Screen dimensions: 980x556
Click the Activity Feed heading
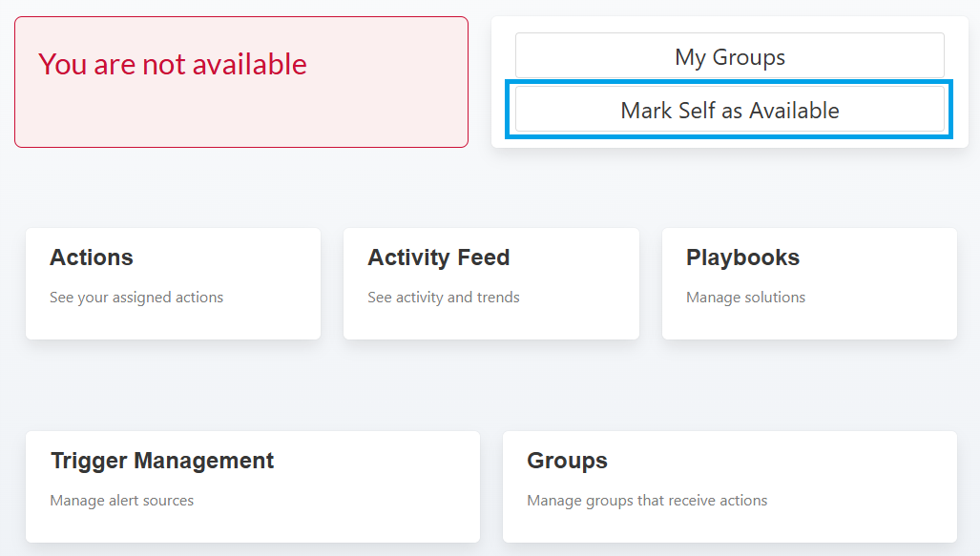439,257
